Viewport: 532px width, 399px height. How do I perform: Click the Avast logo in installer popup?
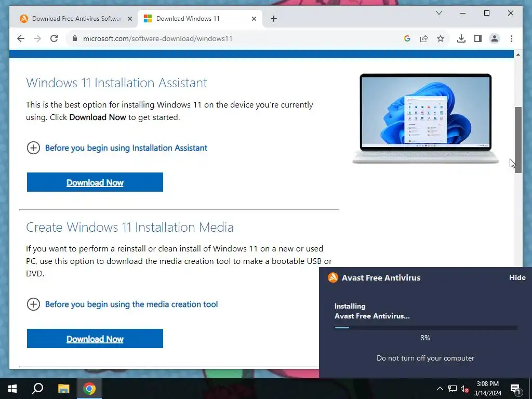[x=333, y=277]
